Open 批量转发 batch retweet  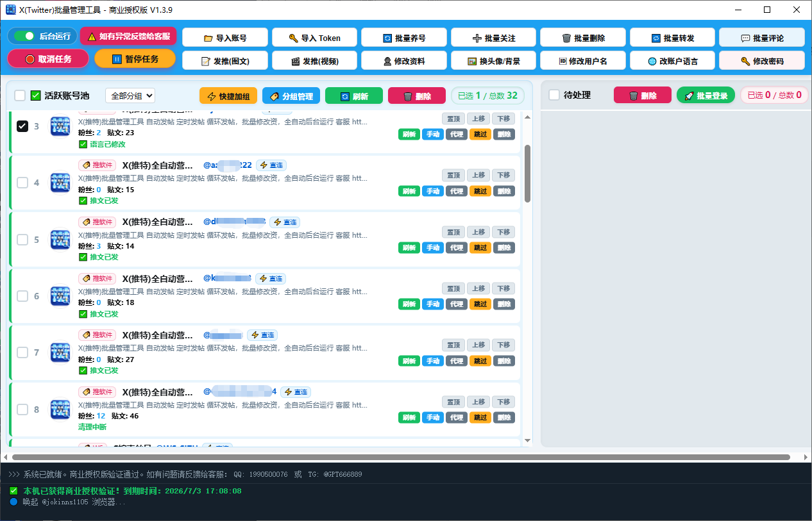[x=672, y=38]
